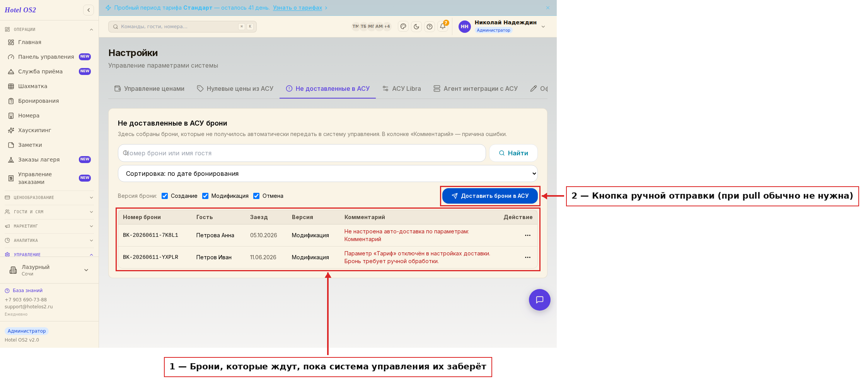Click the Заказы лагеря tent icon

11,160
